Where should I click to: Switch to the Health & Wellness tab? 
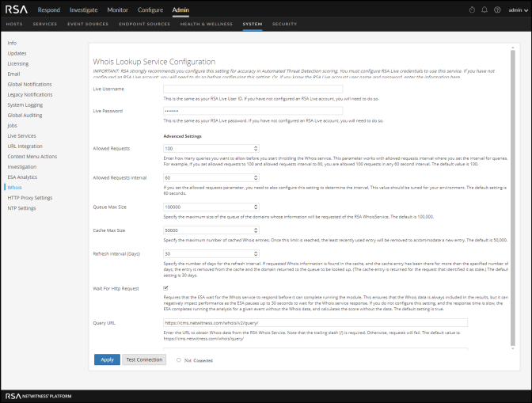[x=207, y=24]
